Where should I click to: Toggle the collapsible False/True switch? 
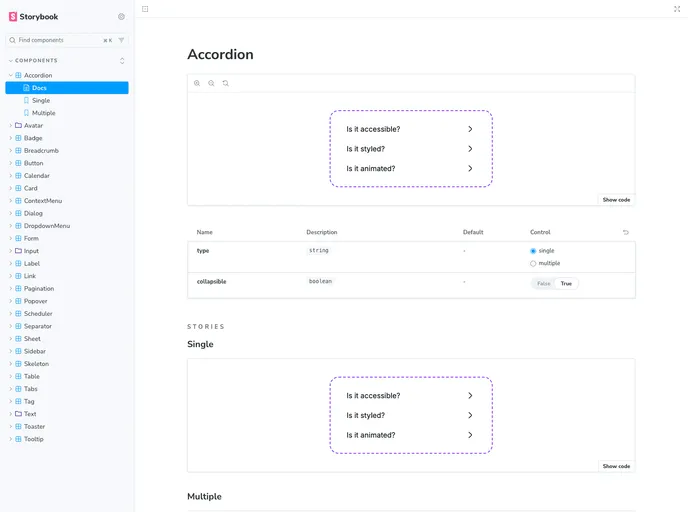[x=554, y=284]
